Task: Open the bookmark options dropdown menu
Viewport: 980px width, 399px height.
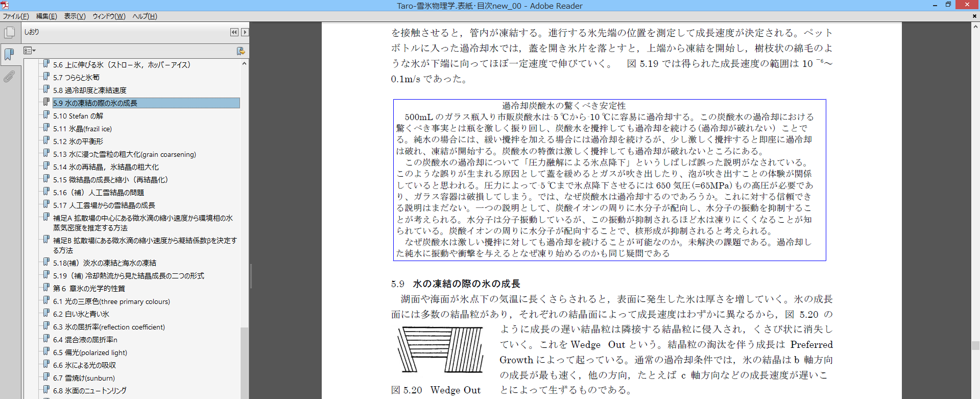Action: [x=30, y=51]
